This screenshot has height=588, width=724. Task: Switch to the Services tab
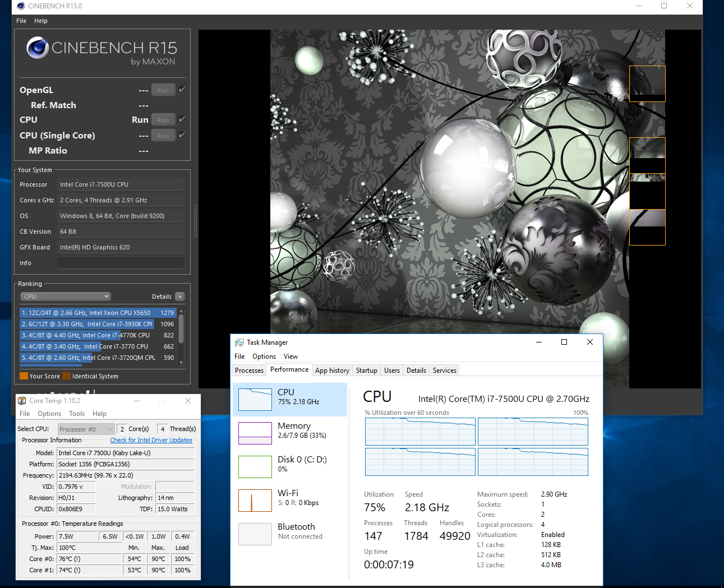(445, 371)
